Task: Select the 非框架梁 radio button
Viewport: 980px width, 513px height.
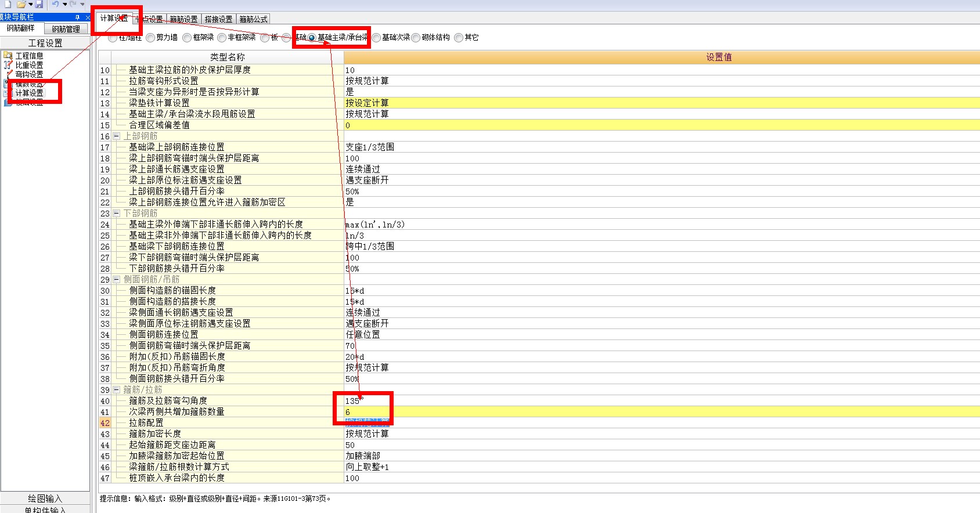Action: click(222, 38)
